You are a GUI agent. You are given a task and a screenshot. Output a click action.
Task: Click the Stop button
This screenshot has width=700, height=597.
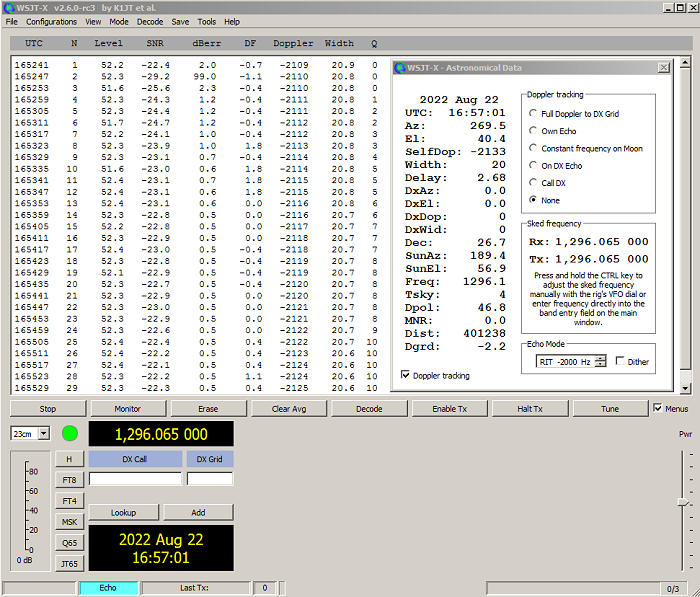point(48,409)
